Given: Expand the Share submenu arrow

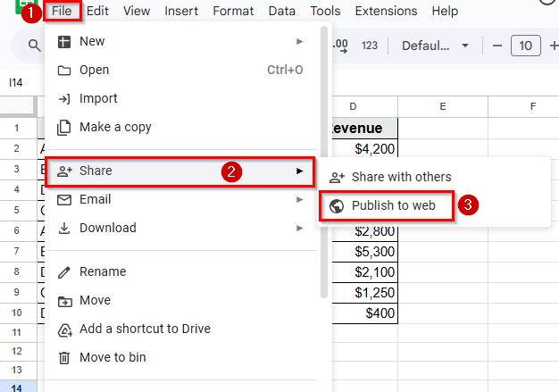Looking at the screenshot, I should coord(300,171).
